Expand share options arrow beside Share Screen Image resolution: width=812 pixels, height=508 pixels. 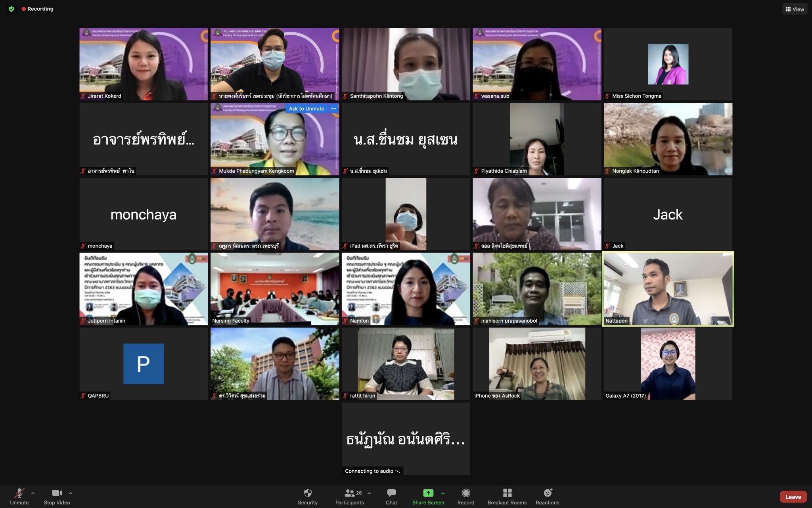click(442, 493)
